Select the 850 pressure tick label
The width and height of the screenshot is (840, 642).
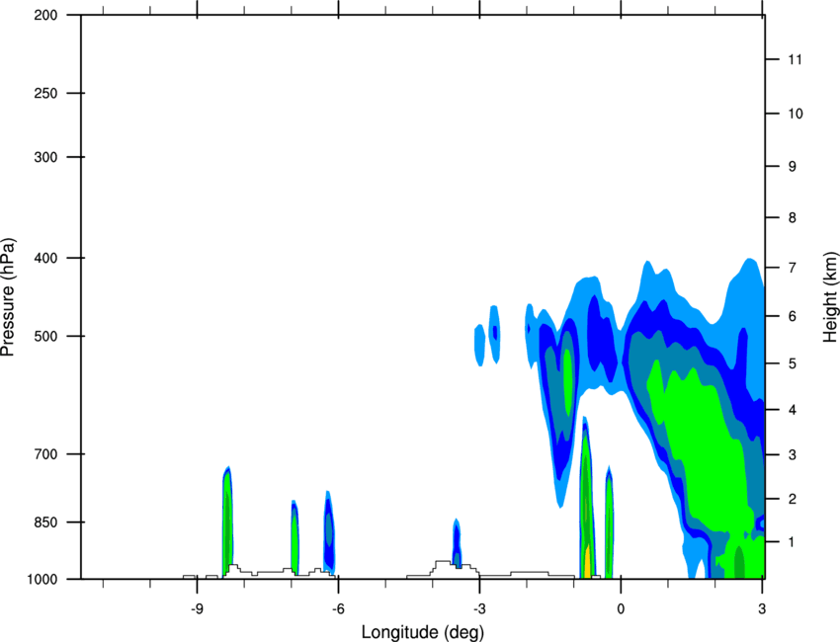(45, 522)
